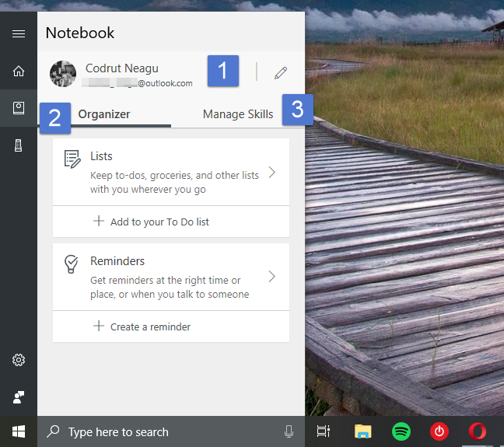Open the Devices sidebar icon
Viewport: 504px width, 447px height.
coord(19,145)
